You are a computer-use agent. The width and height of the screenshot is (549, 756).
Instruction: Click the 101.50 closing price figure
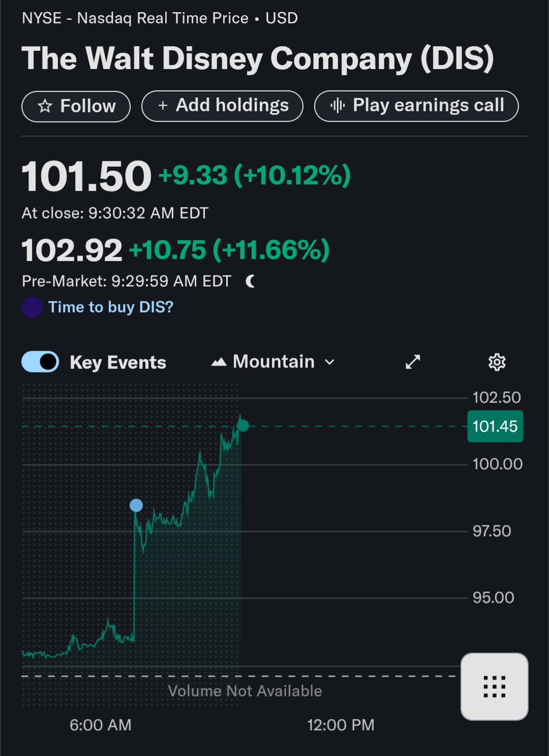click(86, 176)
